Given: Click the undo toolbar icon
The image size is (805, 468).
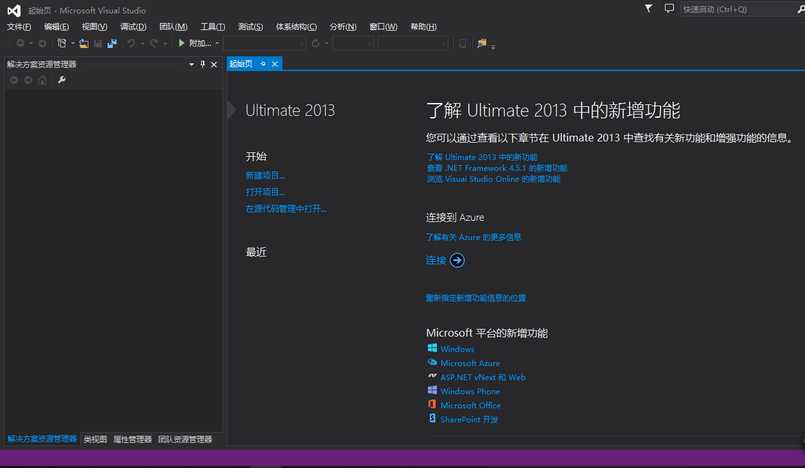Looking at the screenshot, I should (x=131, y=44).
